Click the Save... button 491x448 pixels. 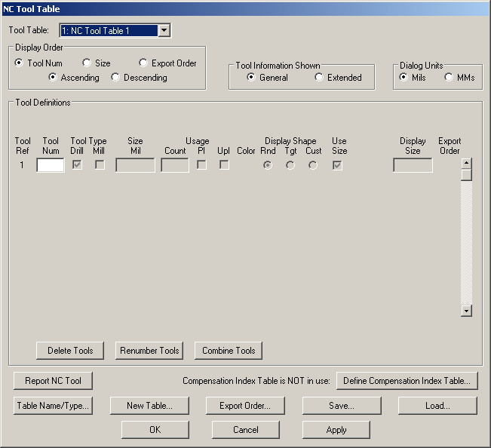pos(342,406)
